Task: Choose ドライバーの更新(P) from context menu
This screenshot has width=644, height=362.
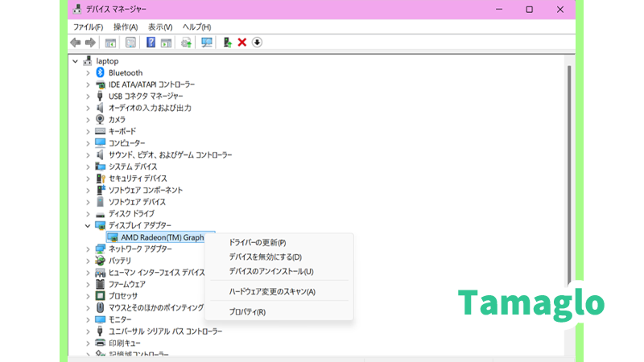Action: tap(258, 242)
